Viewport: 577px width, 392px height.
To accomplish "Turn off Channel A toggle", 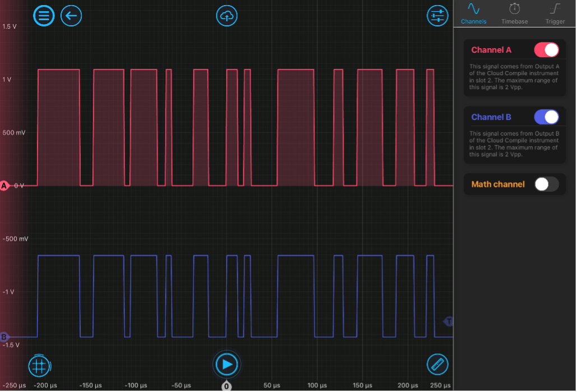I will (x=546, y=50).
